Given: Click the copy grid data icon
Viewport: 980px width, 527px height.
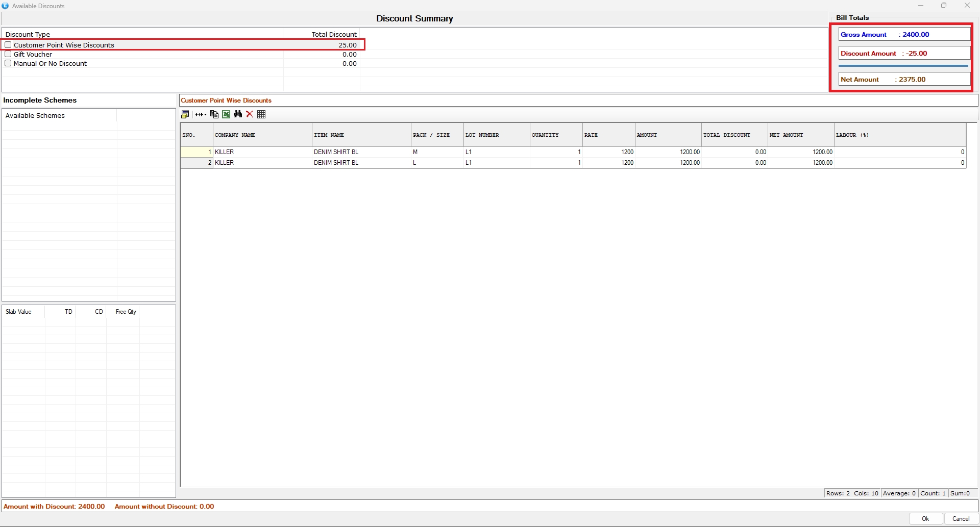Looking at the screenshot, I should point(214,114).
